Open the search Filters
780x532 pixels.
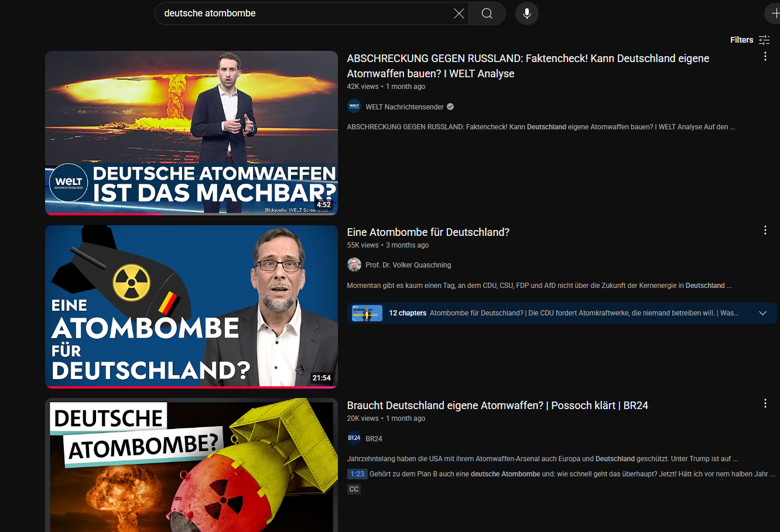750,40
